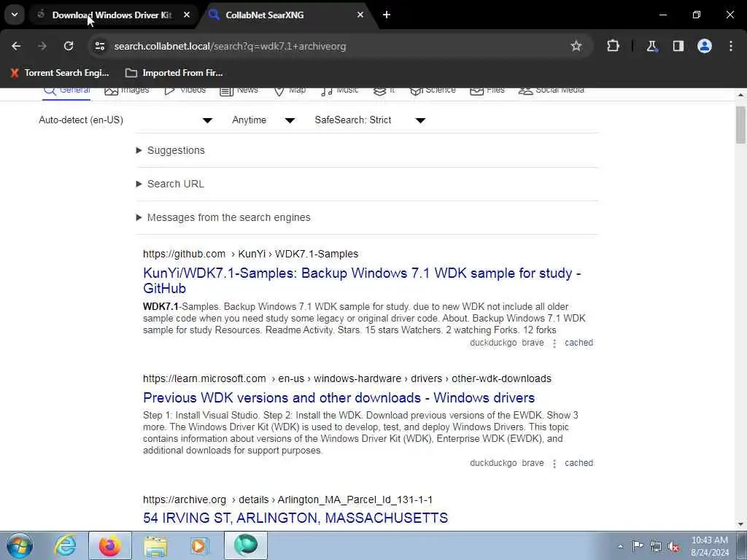
Task: Open Imported From Firefox bookmarks folder
Action: (x=174, y=73)
